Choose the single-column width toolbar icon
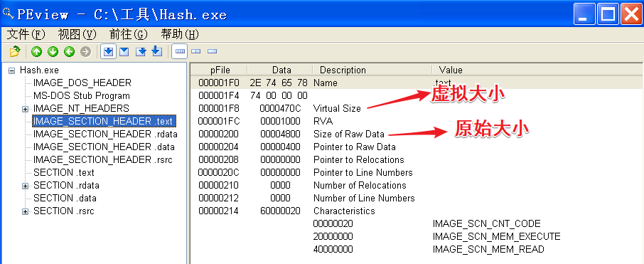 tap(212, 51)
